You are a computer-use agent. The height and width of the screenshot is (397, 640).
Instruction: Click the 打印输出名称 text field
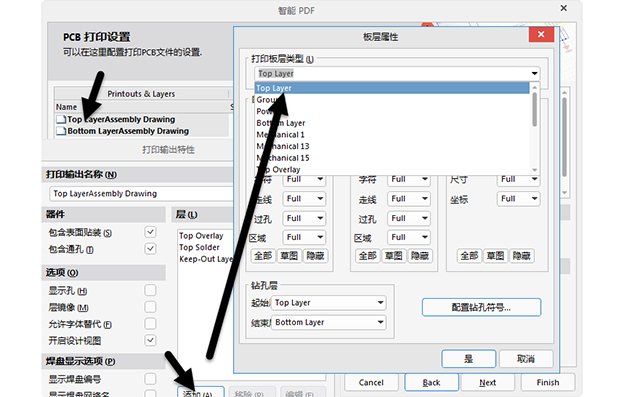[x=141, y=194]
